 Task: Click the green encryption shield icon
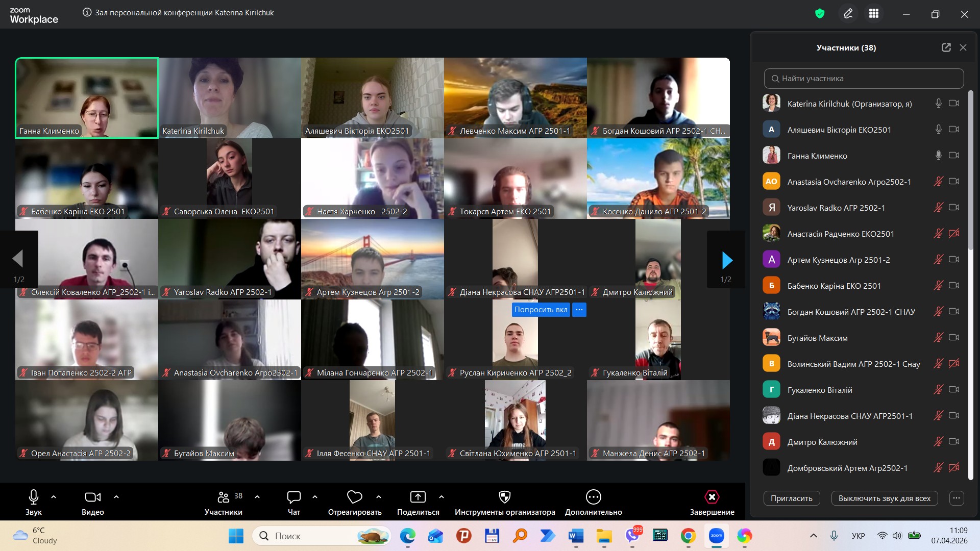coord(820,14)
